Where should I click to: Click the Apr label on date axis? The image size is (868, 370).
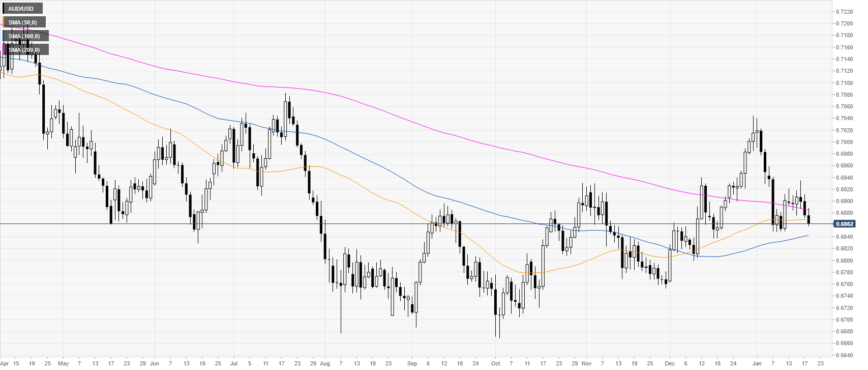[x=4, y=363]
